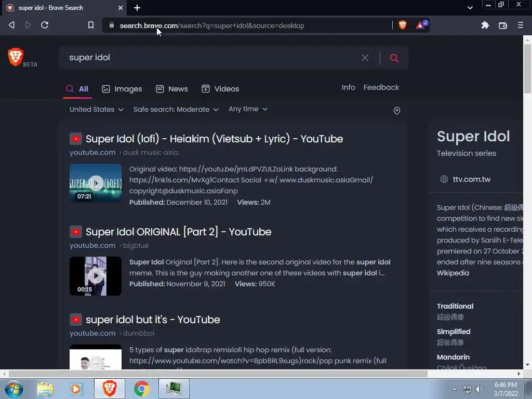Switch to the News tab

coord(171,89)
